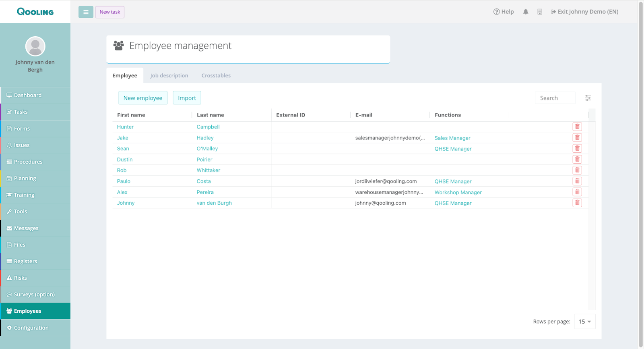Viewport: 644px width, 349px height.
Task: Click the building icon in top bar
Action: [x=540, y=12]
